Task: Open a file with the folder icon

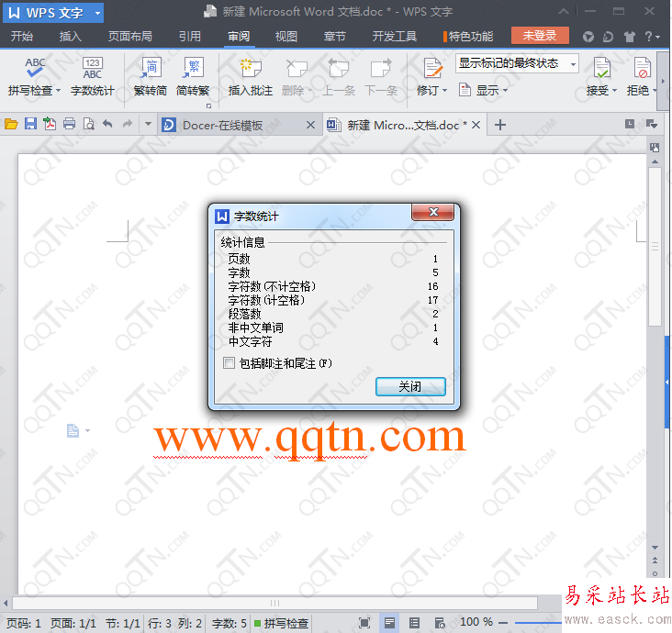Action: [x=11, y=125]
